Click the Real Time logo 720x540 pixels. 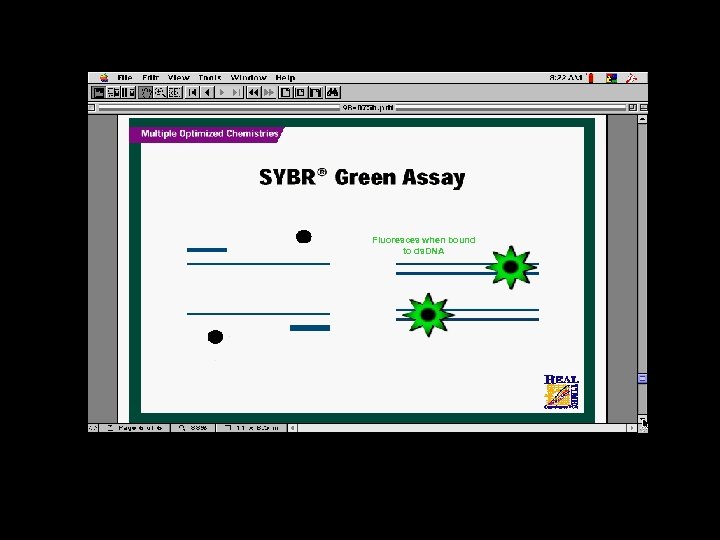point(561,392)
